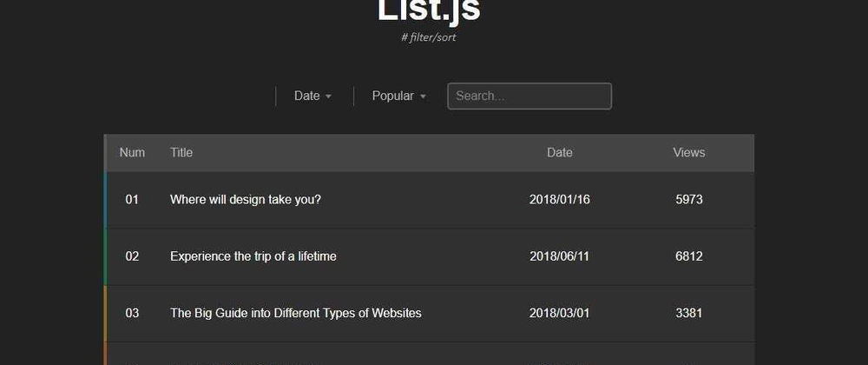
Task: Open the Popular sort dropdown
Action: click(398, 96)
